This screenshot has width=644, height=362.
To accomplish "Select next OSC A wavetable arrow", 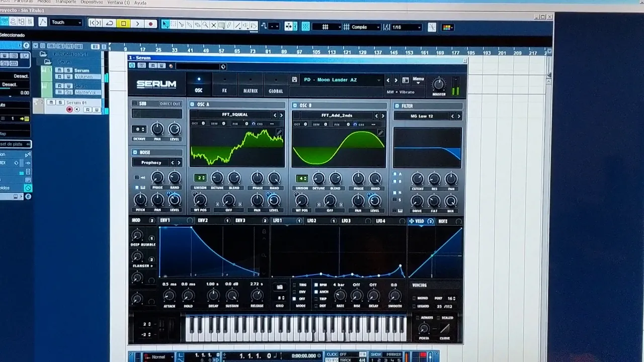I will (x=281, y=115).
